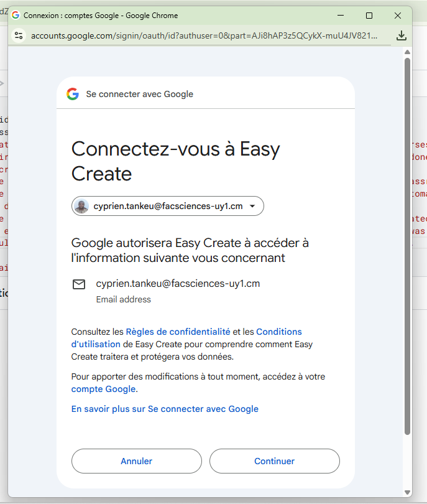Click the Google G logo in the sign-in header
Viewport: 427px width, 504px height.
point(73,94)
